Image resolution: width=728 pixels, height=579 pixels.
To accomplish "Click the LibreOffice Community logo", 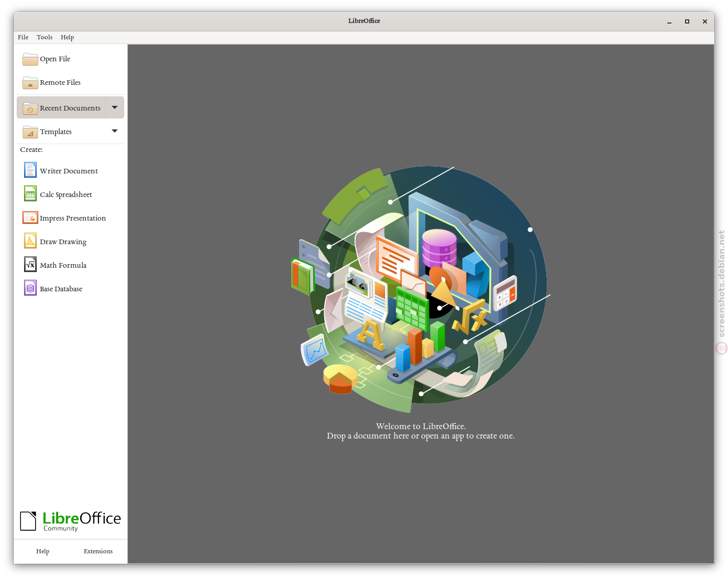I will point(70,521).
